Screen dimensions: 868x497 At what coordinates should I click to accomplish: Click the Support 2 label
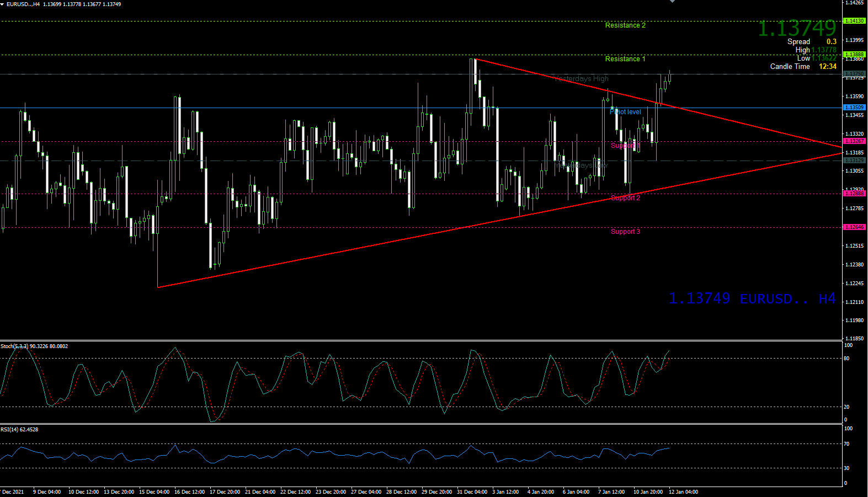[x=625, y=198]
